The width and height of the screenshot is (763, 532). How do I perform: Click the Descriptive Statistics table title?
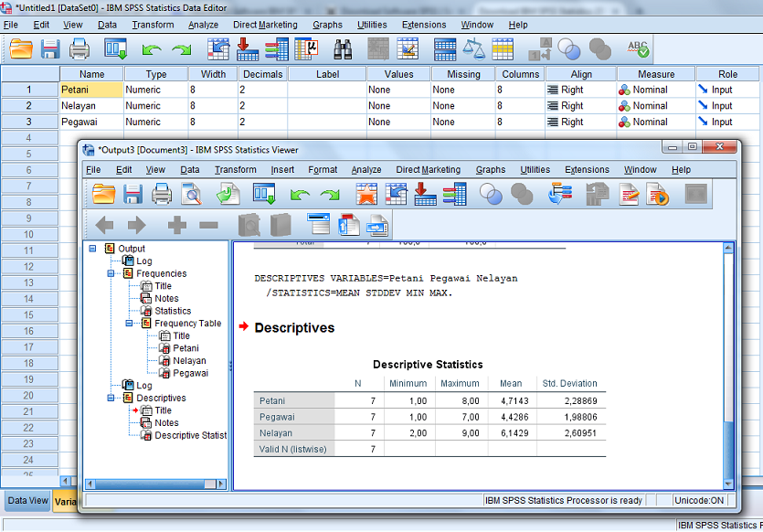428,364
